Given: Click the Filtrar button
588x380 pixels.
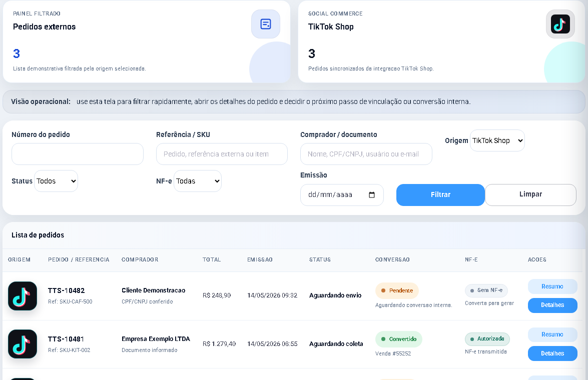Looking at the screenshot, I should coord(441,195).
